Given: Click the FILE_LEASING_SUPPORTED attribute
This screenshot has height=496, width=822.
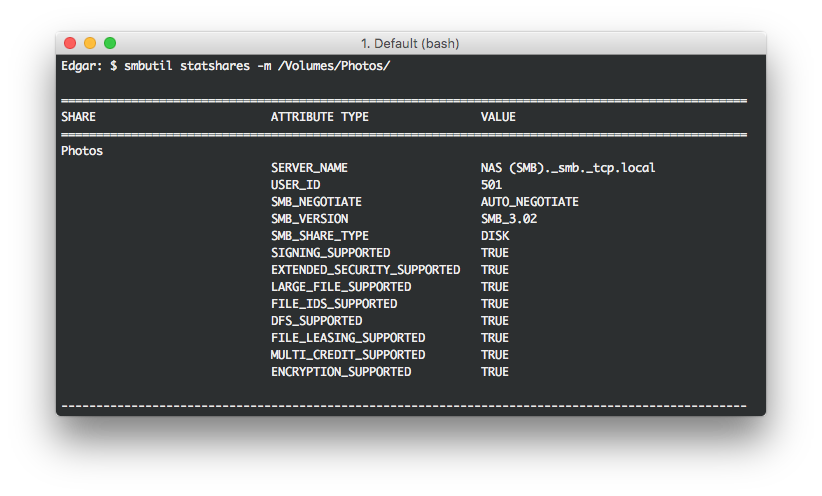Looking at the screenshot, I should (x=348, y=338).
